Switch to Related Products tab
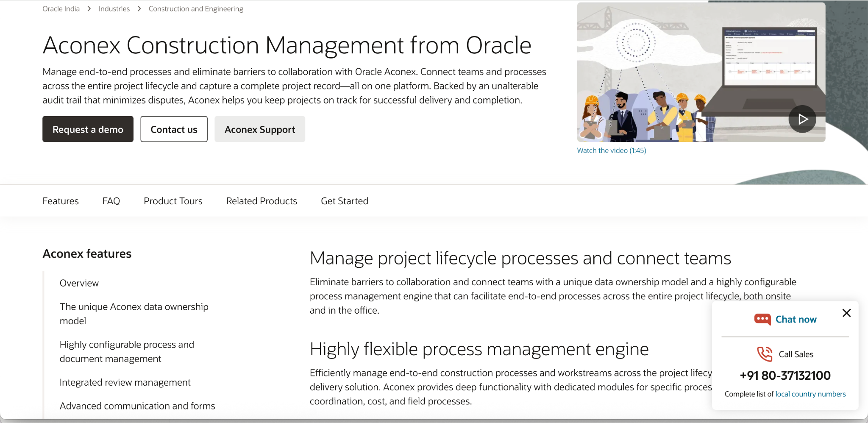This screenshot has height=423, width=868. point(262,201)
